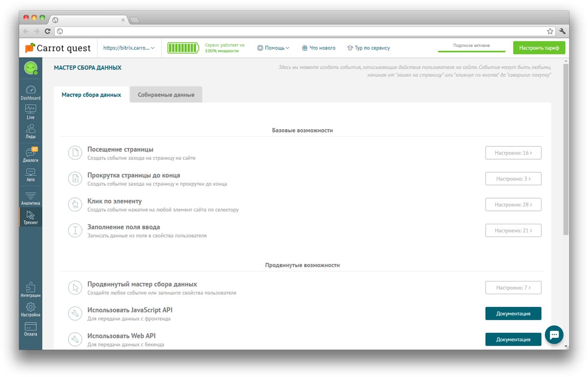The width and height of the screenshot is (588, 377).
Task: Click Прокрутка страницы до конца heading
Action: [134, 175]
